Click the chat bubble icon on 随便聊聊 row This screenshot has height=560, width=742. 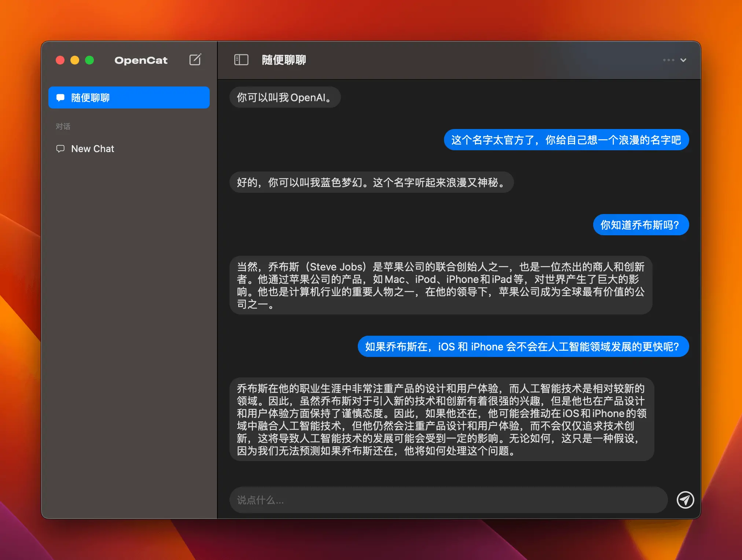pos(60,97)
